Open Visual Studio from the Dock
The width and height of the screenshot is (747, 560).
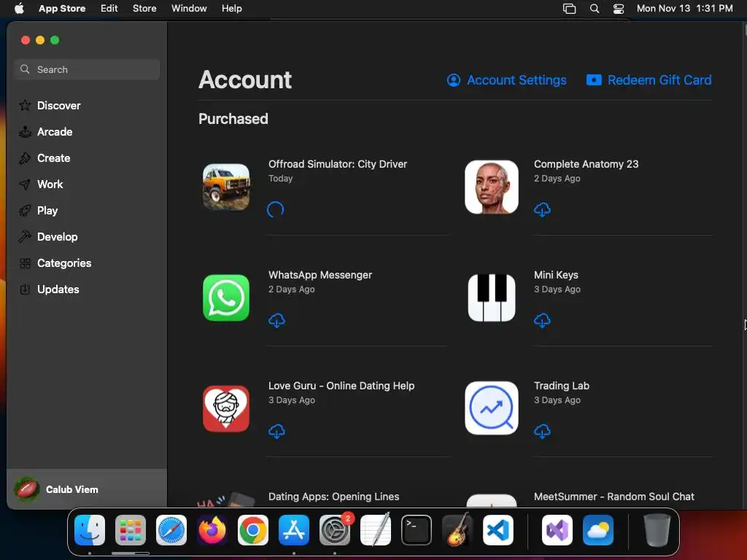[x=557, y=530]
